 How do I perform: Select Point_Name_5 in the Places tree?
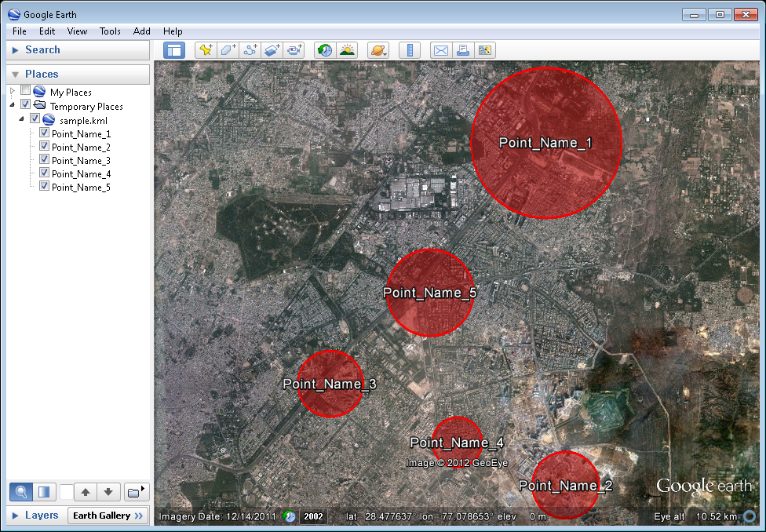(x=81, y=187)
